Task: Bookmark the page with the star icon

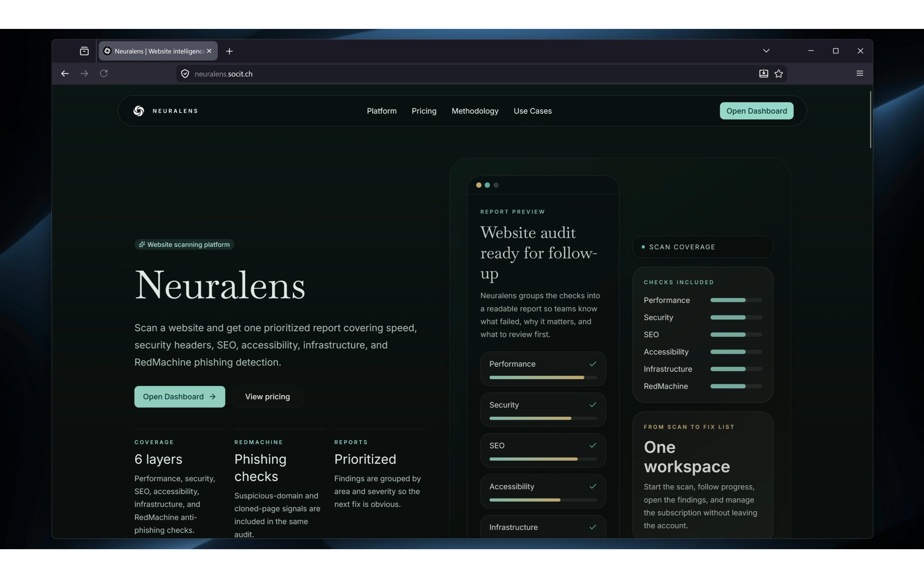Action: point(779,74)
